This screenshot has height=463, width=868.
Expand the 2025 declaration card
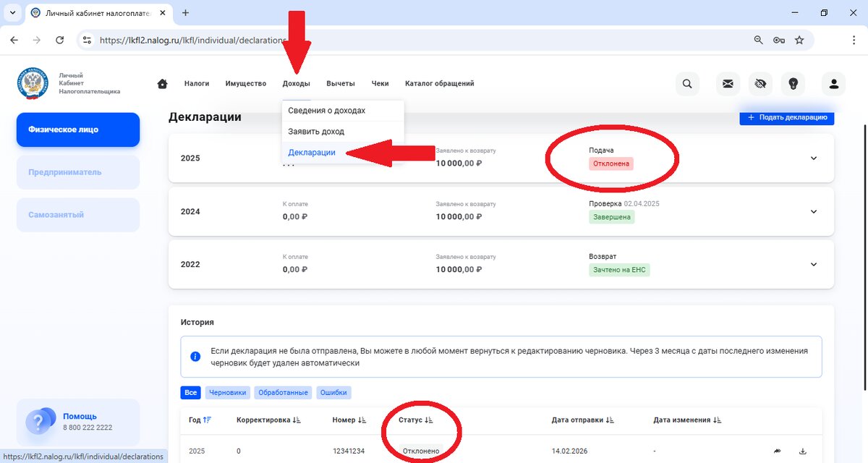(x=813, y=158)
